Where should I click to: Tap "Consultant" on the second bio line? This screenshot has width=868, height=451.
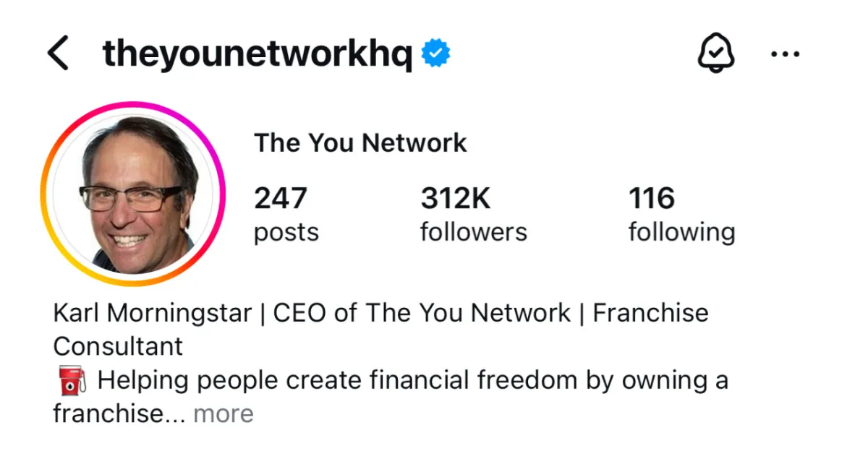[x=118, y=346]
